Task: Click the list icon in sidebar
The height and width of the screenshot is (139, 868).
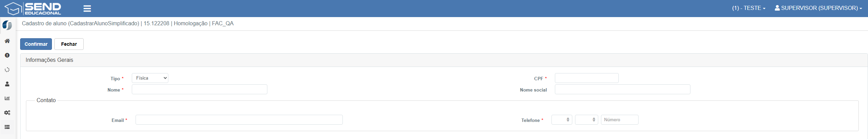Action: [7, 127]
